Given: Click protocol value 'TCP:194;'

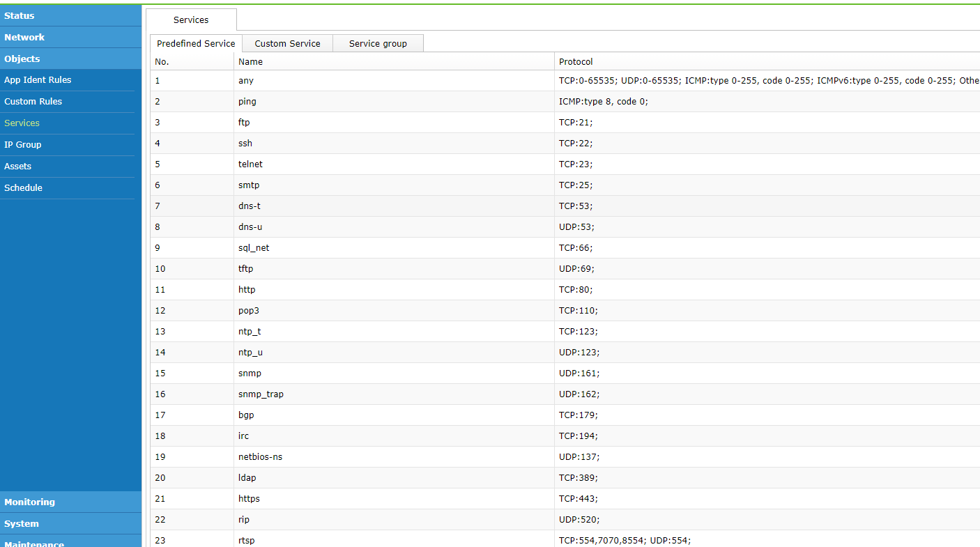Looking at the screenshot, I should 579,436.
